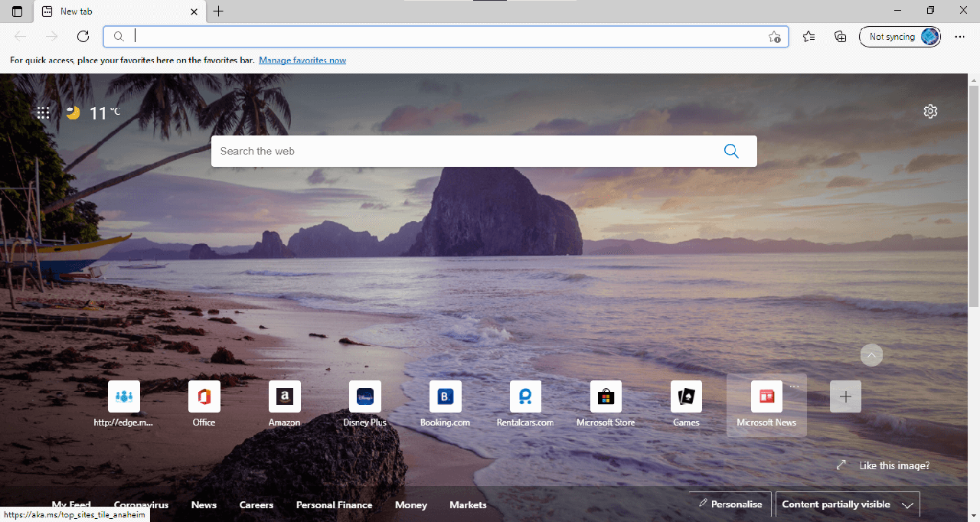Collapse the quick links row chevron

point(871,355)
